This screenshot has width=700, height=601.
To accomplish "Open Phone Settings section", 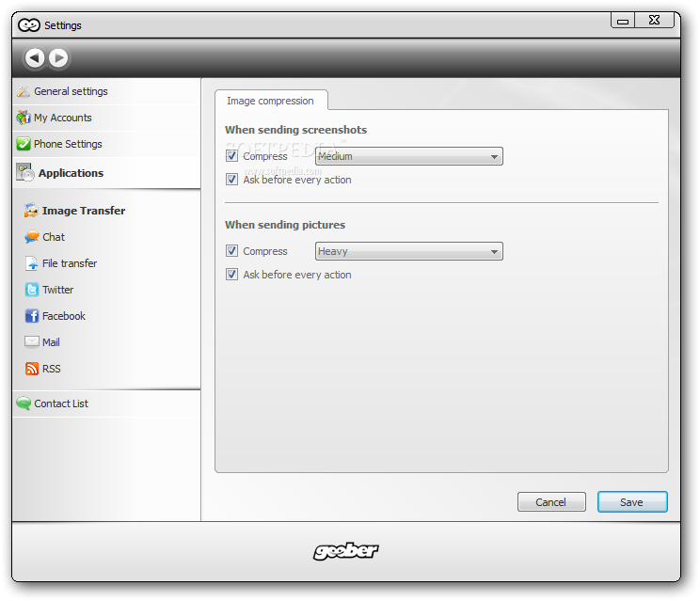I will (x=106, y=144).
